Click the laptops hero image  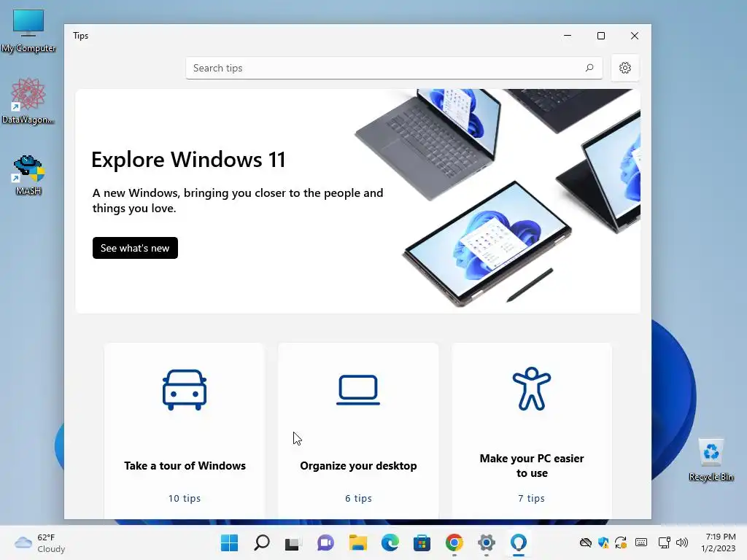point(498,198)
